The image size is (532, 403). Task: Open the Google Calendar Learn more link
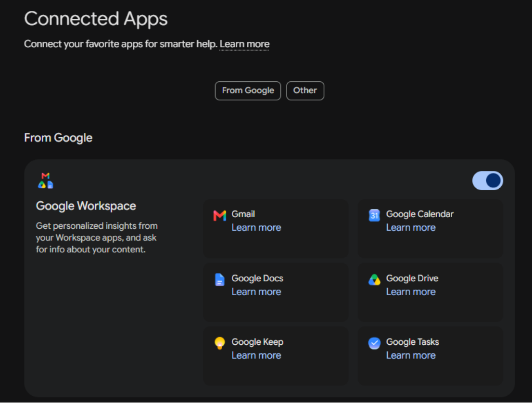[410, 227]
